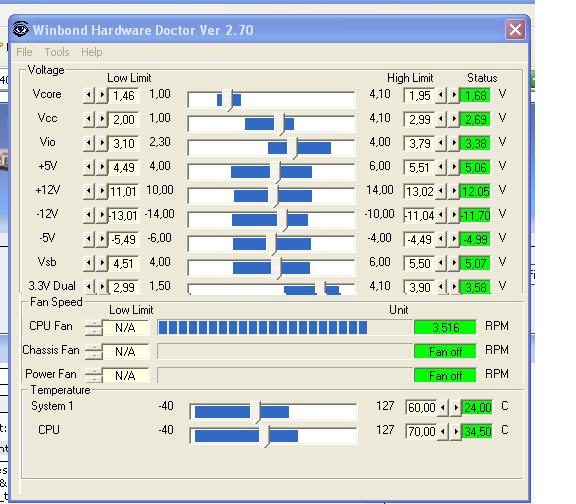Open the Tools menu
Screen dimensions: 576x504
tap(57, 52)
